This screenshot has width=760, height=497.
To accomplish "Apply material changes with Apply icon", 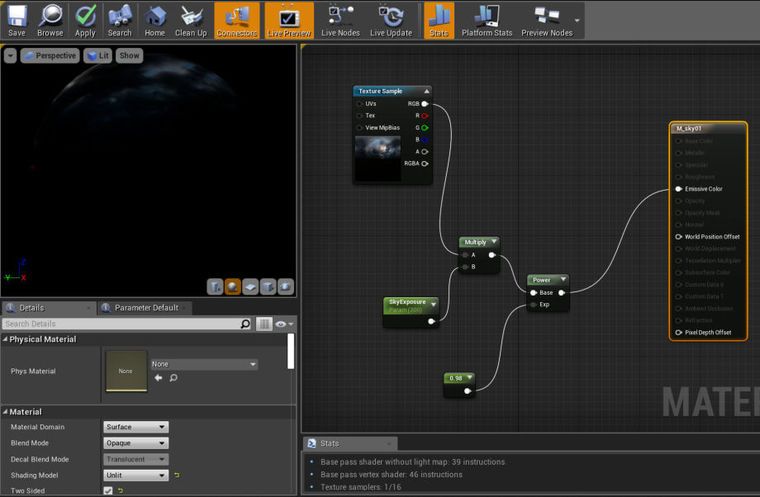I will tap(85, 20).
